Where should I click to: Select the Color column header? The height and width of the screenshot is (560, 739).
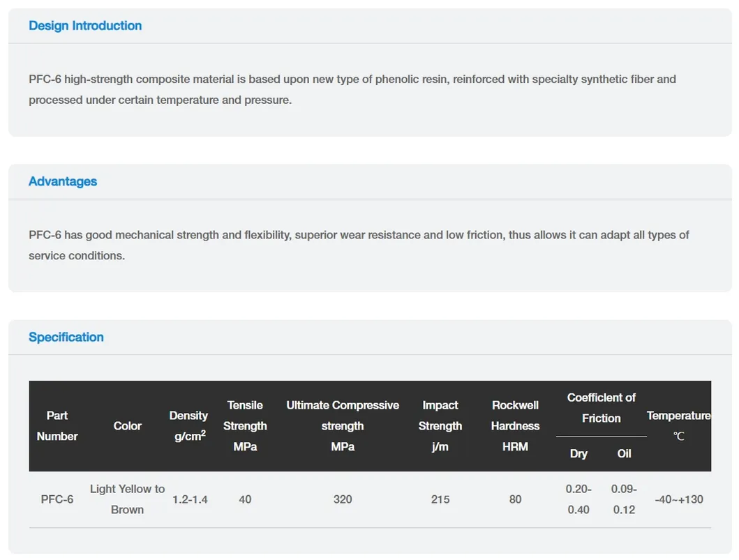127,426
